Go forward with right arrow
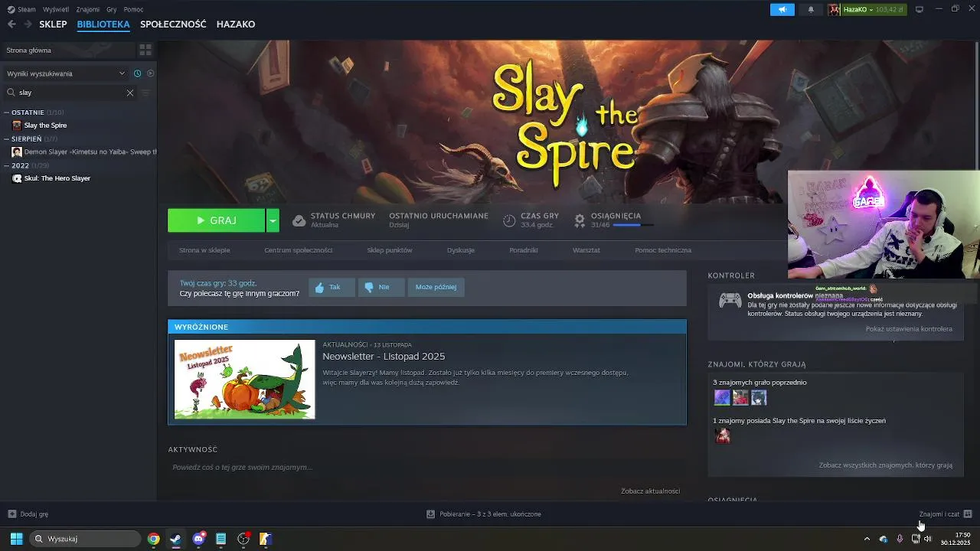The height and width of the screenshot is (551, 980). point(28,24)
